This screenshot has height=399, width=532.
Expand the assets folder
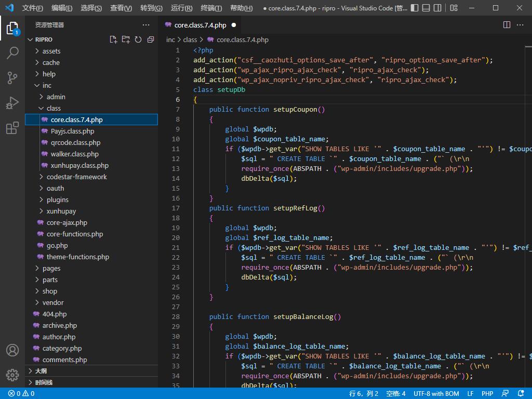[51, 51]
